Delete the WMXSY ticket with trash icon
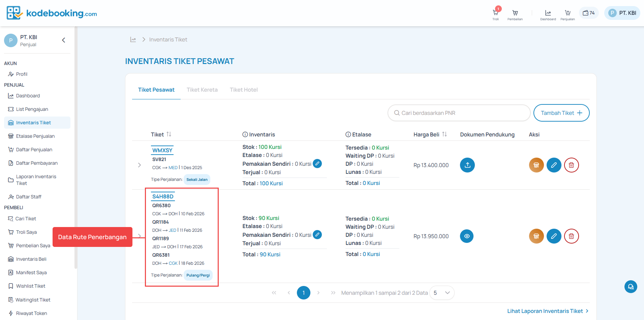 point(571,165)
